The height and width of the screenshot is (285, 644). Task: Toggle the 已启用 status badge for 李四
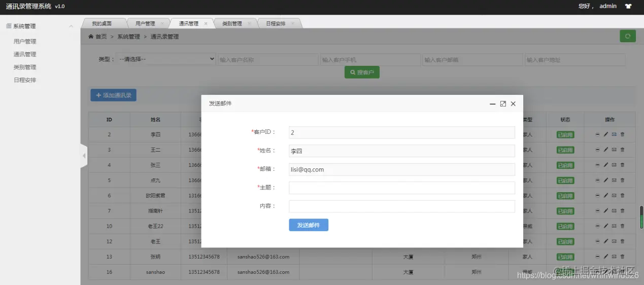[565, 135]
